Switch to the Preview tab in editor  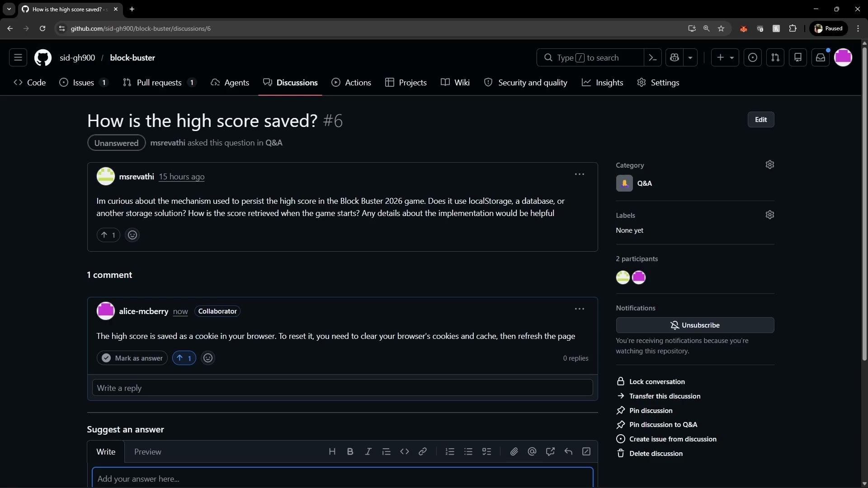point(148,452)
